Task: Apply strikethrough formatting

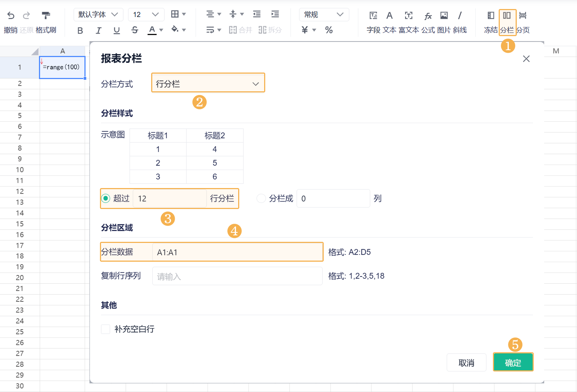Action: (x=135, y=30)
